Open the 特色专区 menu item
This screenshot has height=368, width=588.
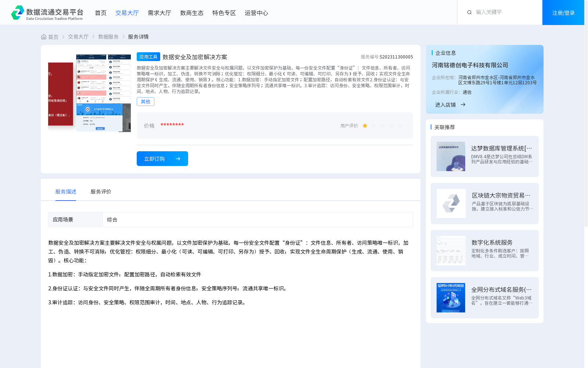(x=224, y=13)
